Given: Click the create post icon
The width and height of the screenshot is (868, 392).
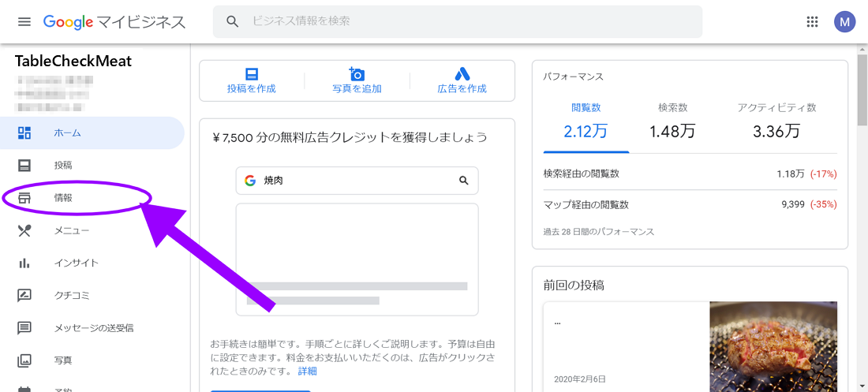Looking at the screenshot, I should tap(252, 74).
